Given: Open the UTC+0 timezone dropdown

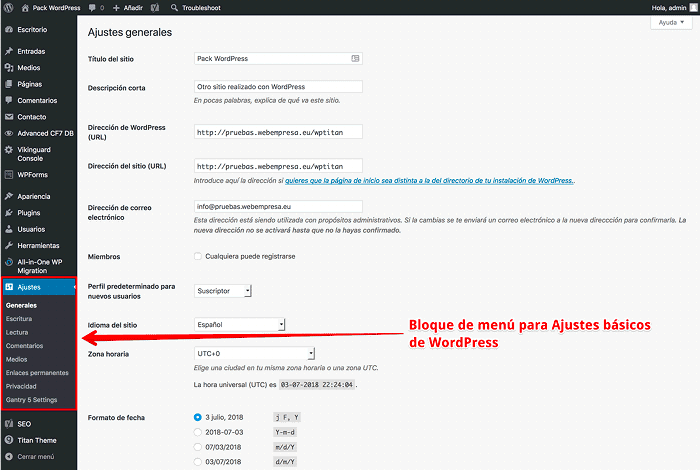Looking at the screenshot, I should click(x=254, y=354).
